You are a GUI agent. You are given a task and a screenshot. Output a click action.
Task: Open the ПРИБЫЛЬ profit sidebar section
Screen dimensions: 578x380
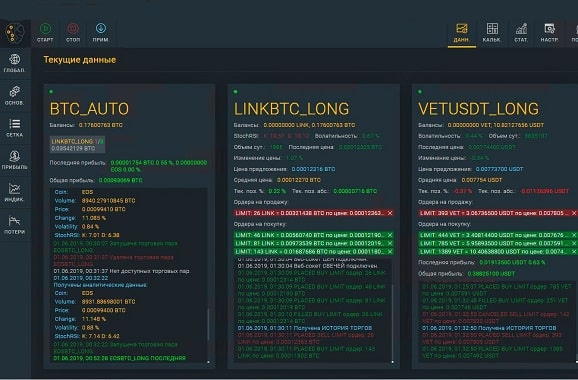(x=14, y=160)
